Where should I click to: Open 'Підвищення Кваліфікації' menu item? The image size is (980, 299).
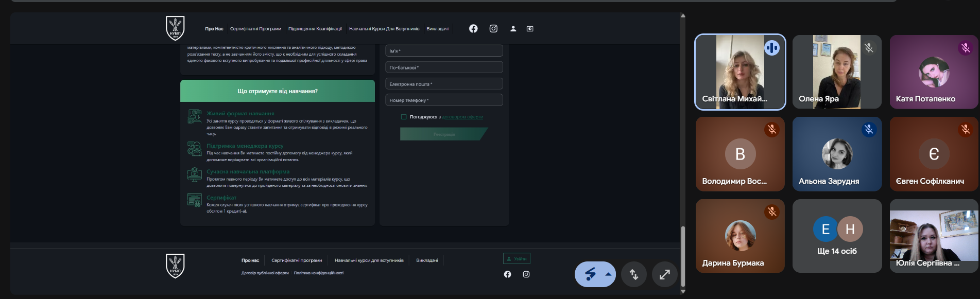tap(315, 29)
